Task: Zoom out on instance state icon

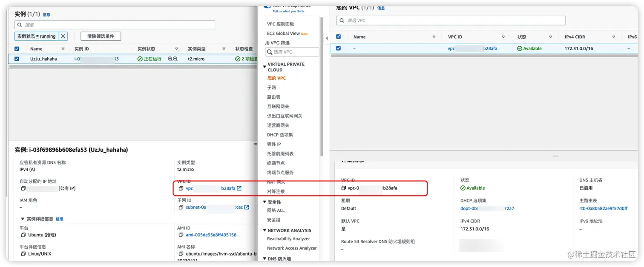Action: [175, 59]
